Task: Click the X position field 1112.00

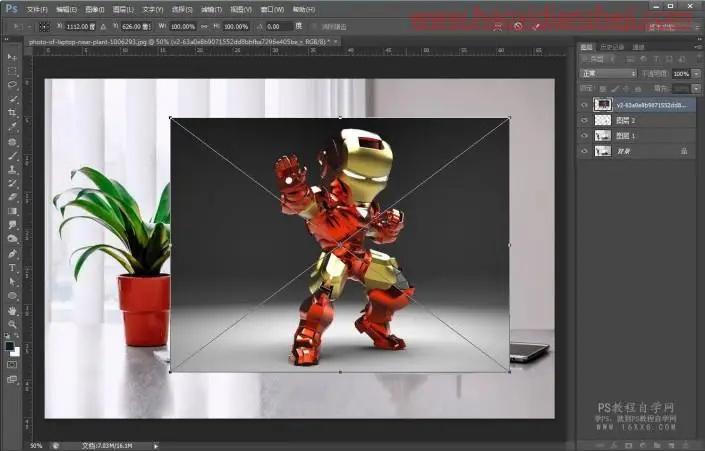Action: (x=80, y=27)
